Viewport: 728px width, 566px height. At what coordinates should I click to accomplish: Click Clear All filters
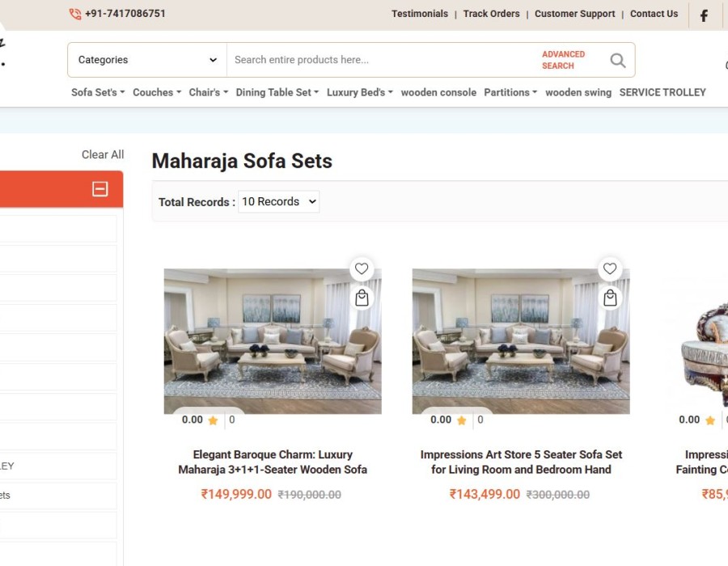tap(103, 154)
